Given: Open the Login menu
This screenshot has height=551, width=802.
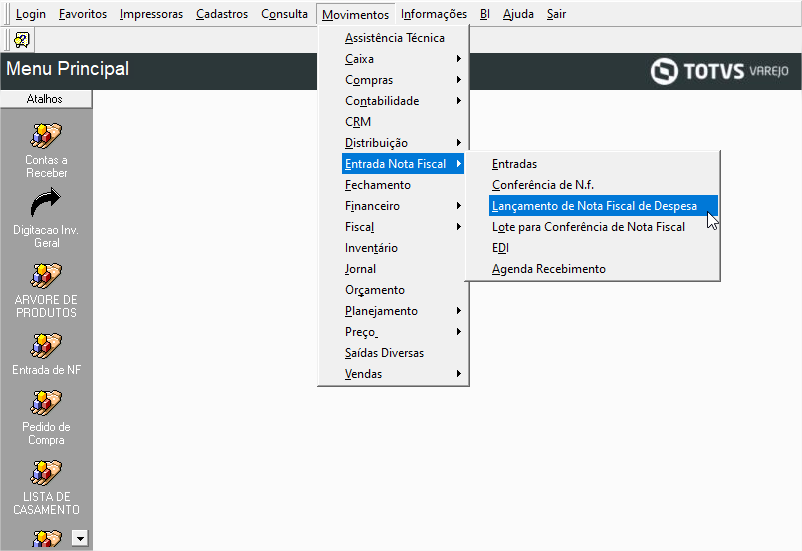Looking at the screenshot, I should point(31,14).
